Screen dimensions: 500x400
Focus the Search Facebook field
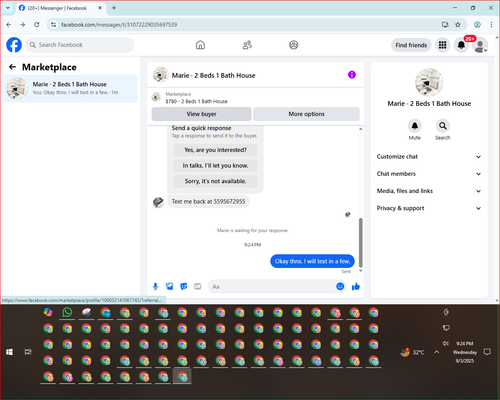click(80, 45)
